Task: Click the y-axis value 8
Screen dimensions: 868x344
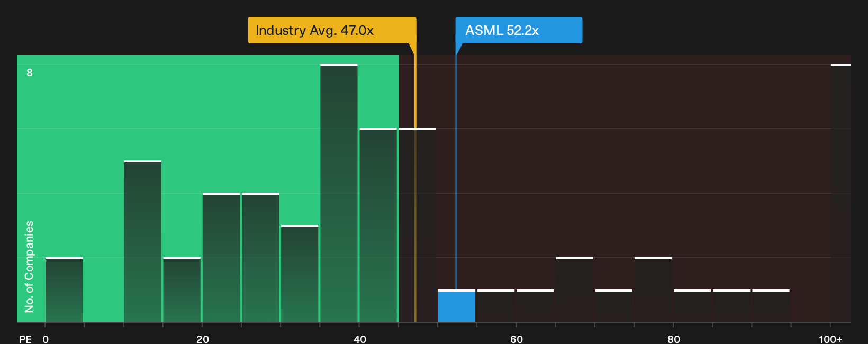Action: 30,73
